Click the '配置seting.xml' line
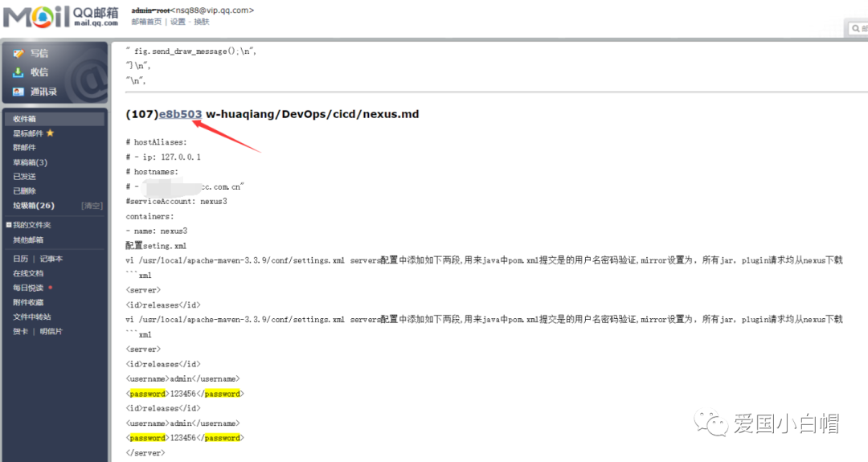This screenshot has width=868, height=462. (x=156, y=246)
